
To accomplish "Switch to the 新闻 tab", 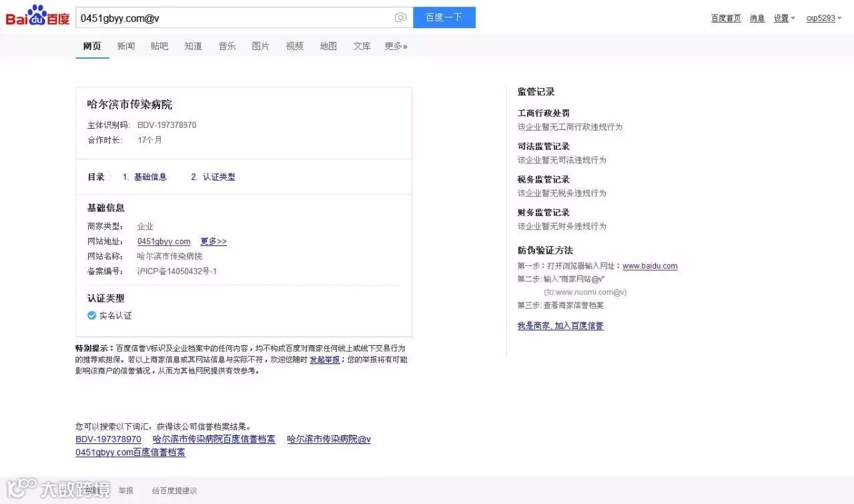I will click(126, 46).
